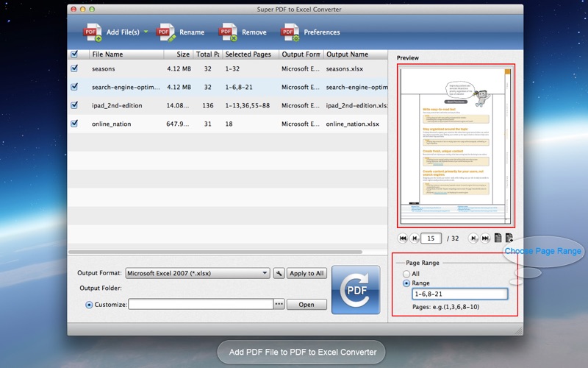The height and width of the screenshot is (368, 588).
Task: Click the horizontal scrollbar under file list
Action: [215, 252]
